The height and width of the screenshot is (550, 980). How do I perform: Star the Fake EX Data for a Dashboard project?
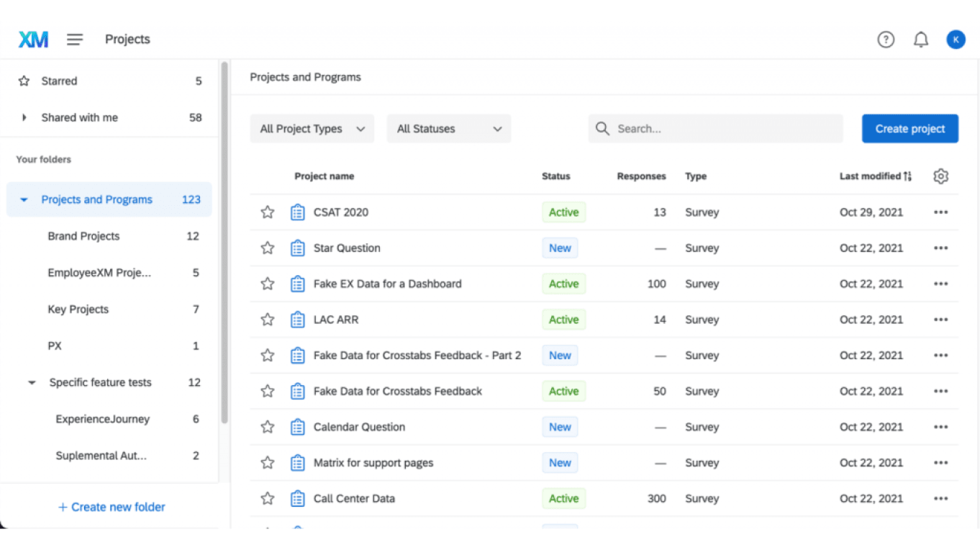(267, 284)
